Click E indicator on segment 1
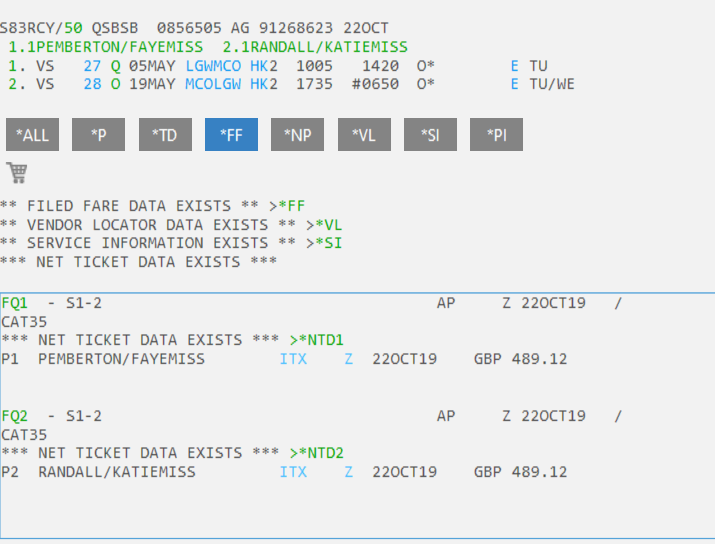715x544 pixels. point(514,66)
